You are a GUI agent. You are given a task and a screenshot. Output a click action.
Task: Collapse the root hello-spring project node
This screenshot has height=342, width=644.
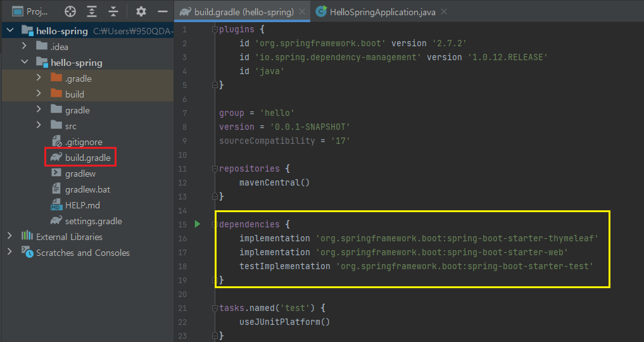point(10,30)
